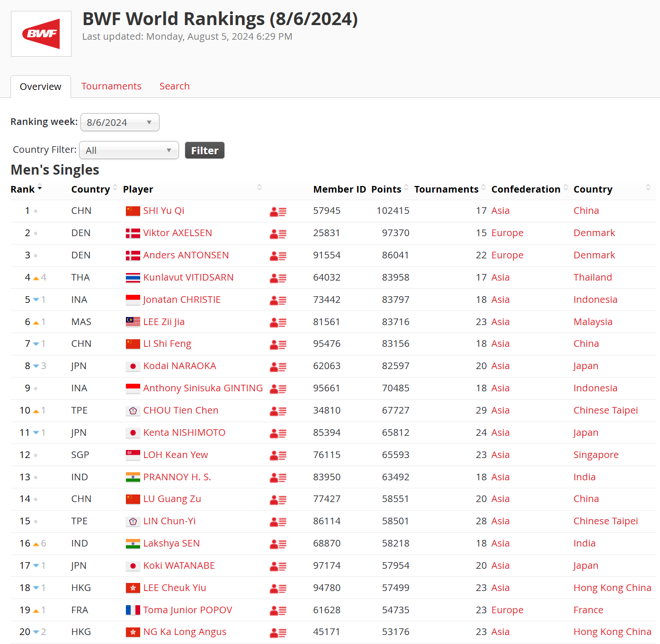This screenshot has height=644, width=660.
Task: Click the Thailand flag beside Kunlavut VITIDSARN
Action: pos(133,277)
